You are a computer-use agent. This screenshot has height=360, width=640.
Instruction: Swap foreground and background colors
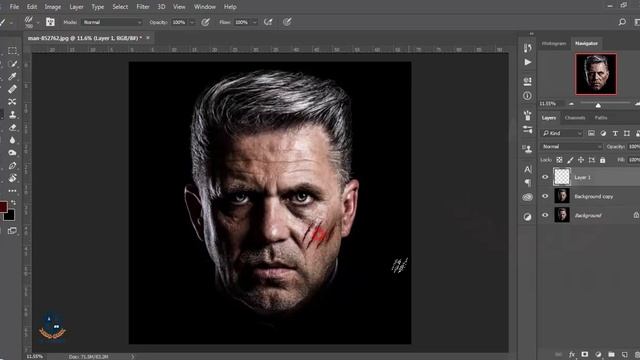(13, 203)
